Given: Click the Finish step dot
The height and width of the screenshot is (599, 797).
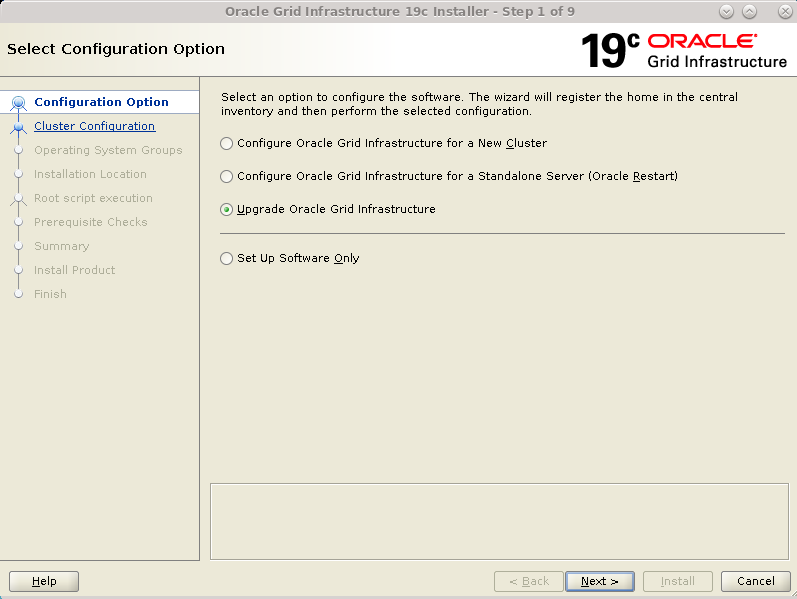Looking at the screenshot, I should tap(19, 294).
